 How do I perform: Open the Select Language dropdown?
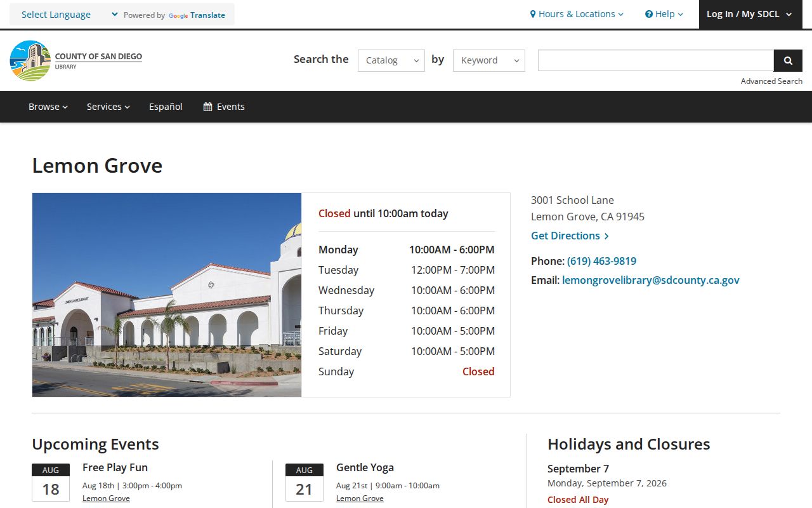(x=70, y=15)
